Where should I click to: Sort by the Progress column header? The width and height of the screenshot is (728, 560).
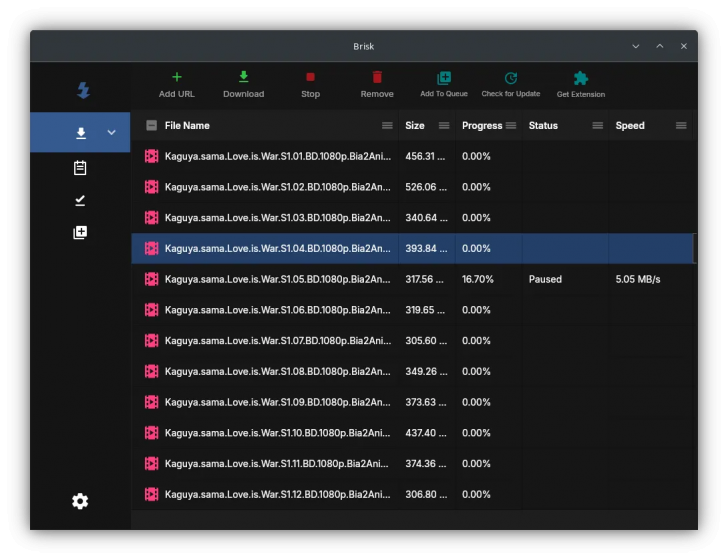coord(482,126)
